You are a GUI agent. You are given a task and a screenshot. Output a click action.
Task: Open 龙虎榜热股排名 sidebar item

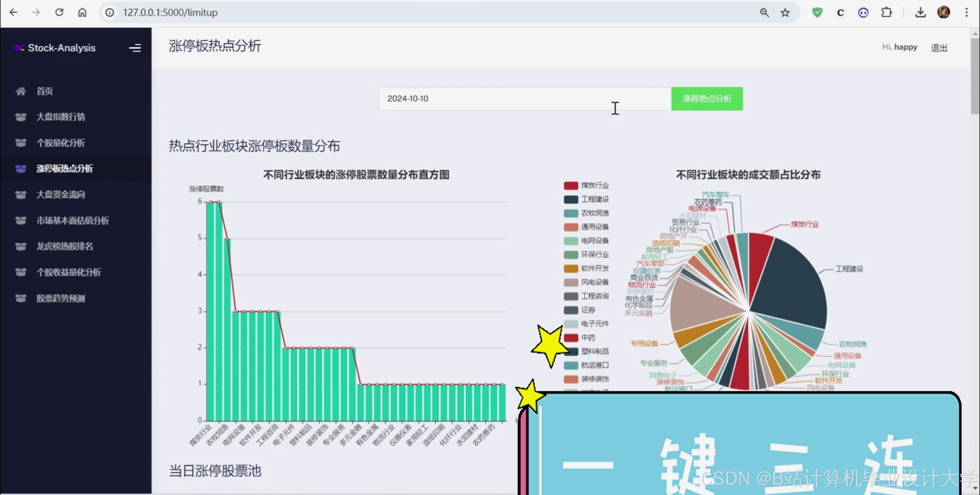pos(64,246)
